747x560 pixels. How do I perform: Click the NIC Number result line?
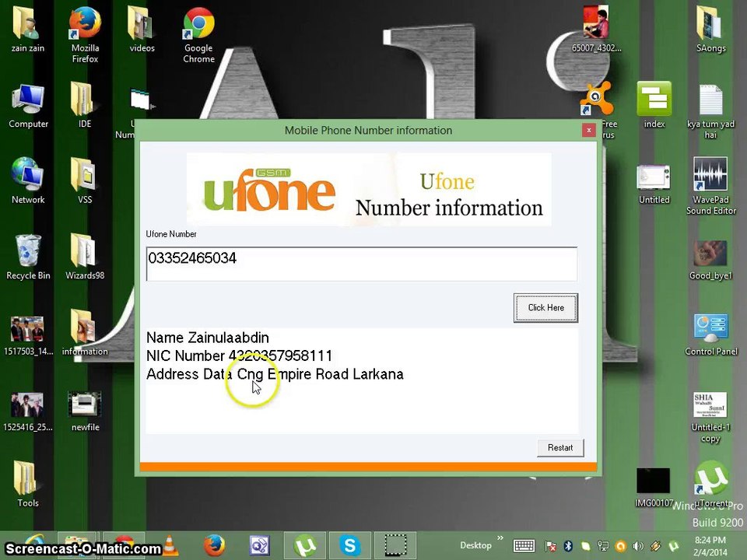[239, 355]
